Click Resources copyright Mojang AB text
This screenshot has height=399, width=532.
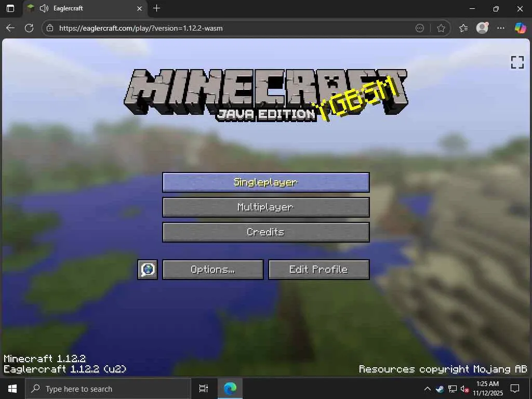click(x=443, y=369)
